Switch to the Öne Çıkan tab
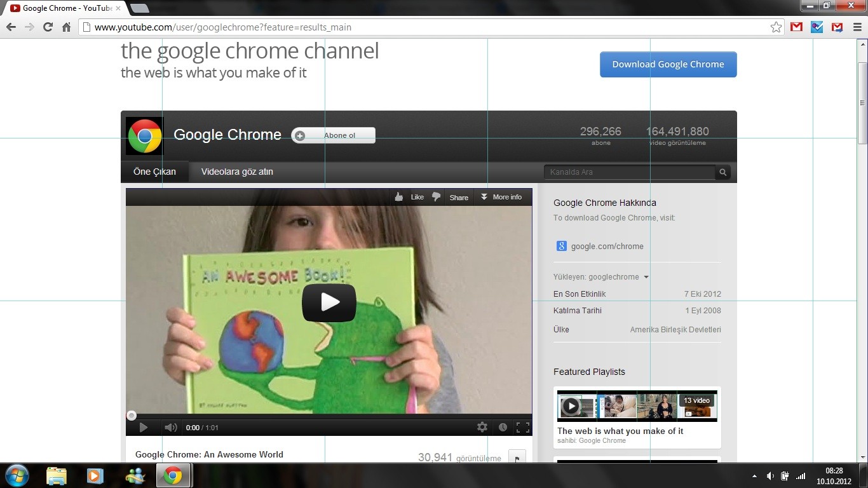Image resolution: width=868 pixels, height=488 pixels. [154, 172]
